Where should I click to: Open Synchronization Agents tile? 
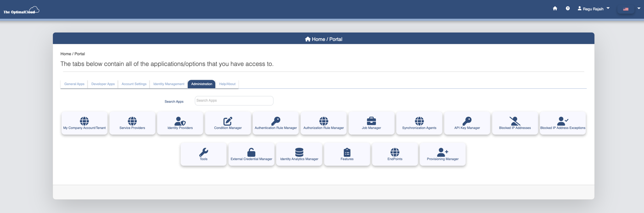click(419, 123)
